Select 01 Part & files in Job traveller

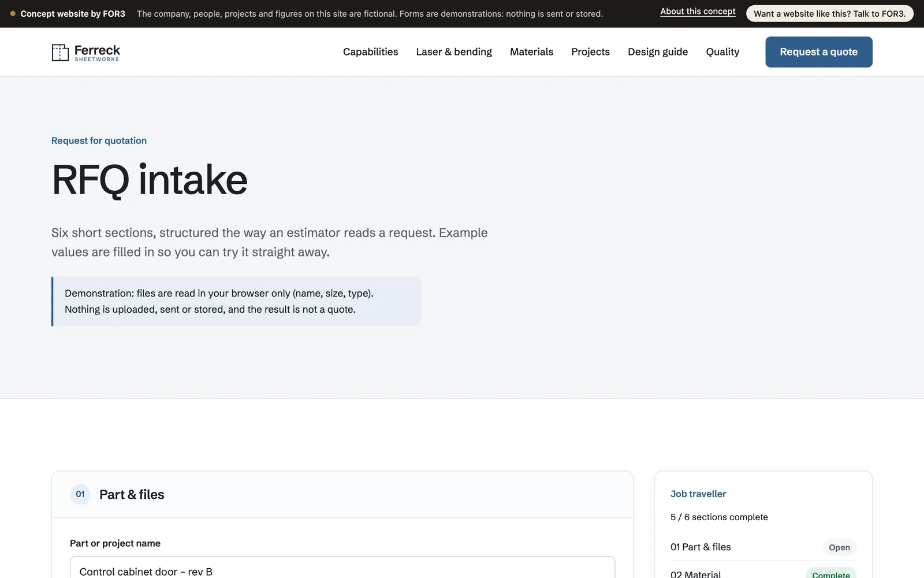(x=701, y=547)
